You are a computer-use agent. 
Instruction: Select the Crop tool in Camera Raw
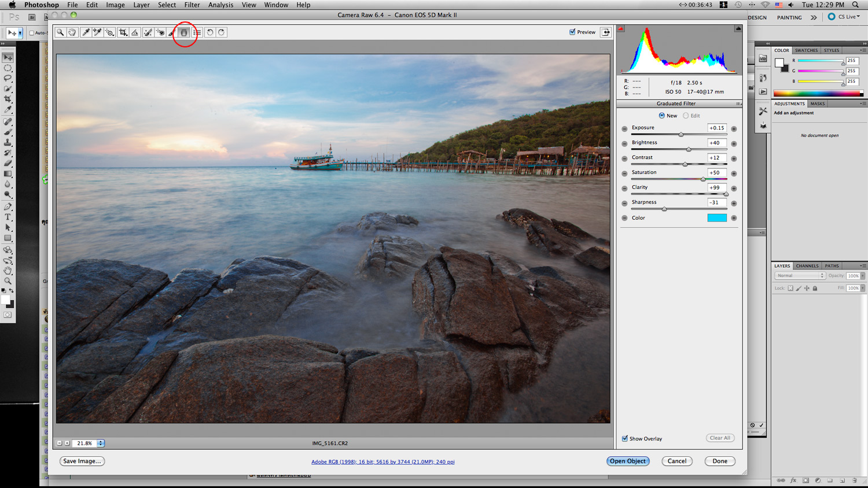click(123, 32)
